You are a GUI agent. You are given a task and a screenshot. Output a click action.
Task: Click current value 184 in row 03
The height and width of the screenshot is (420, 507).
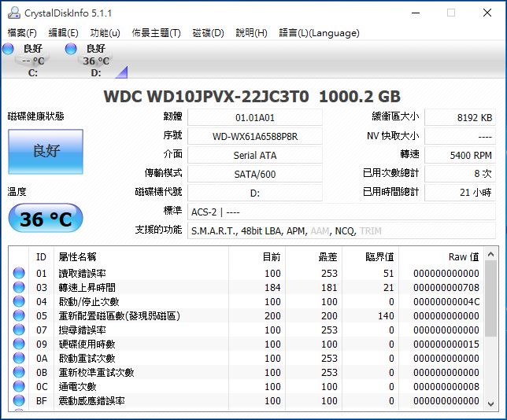click(272, 288)
